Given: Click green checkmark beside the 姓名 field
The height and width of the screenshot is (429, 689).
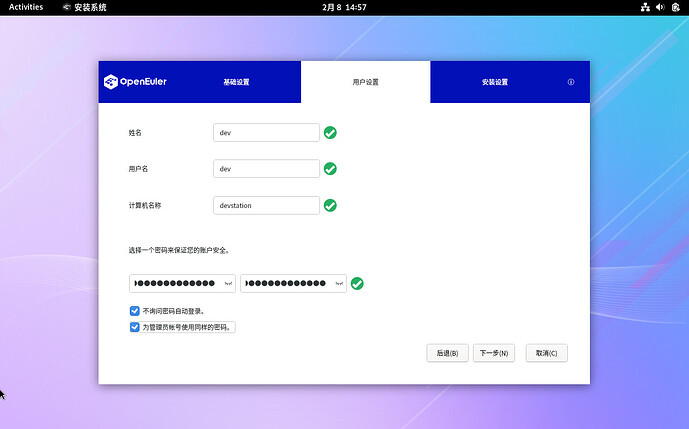Looking at the screenshot, I should tap(330, 132).
